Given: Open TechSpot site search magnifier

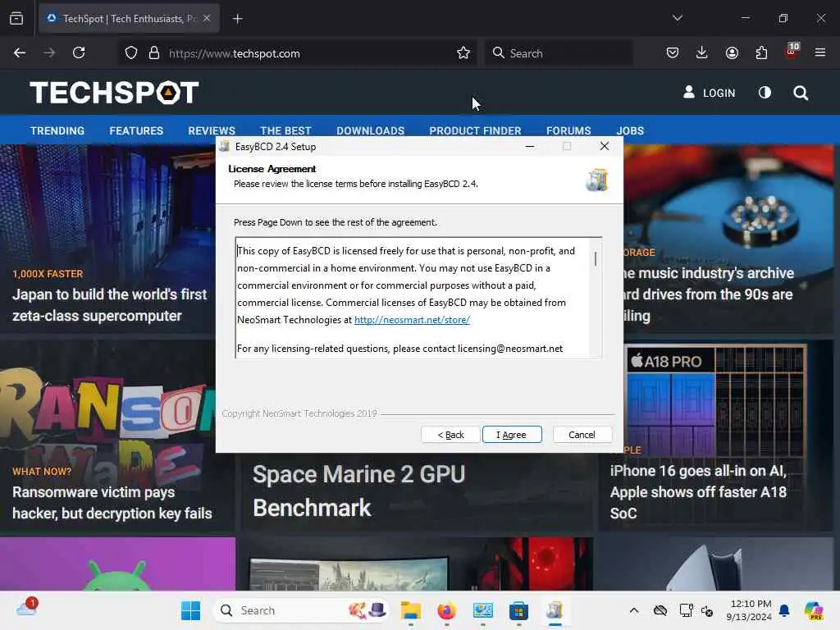Looking at the screenshot, I should [801, 94].
